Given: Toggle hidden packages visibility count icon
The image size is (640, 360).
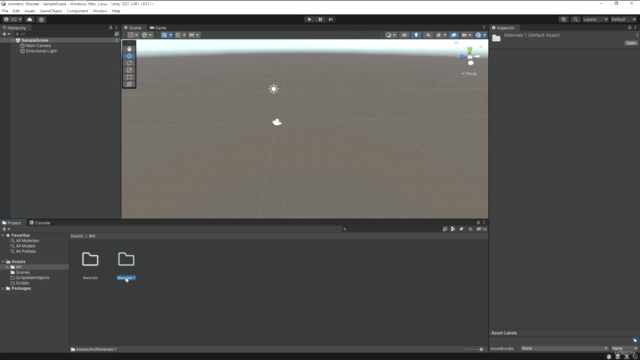Looking at the screenshot, I should coord(481,229).
